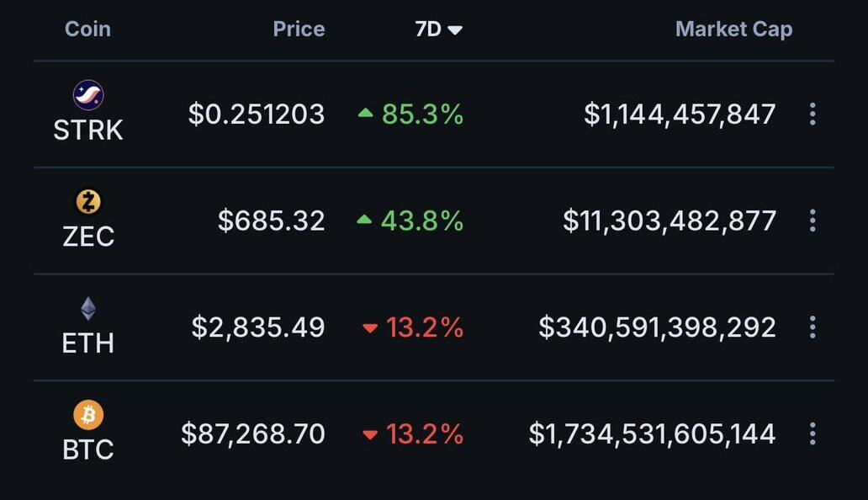
Task: Open the three-dot menu for ZEC
Action: (x=812, y=221)
